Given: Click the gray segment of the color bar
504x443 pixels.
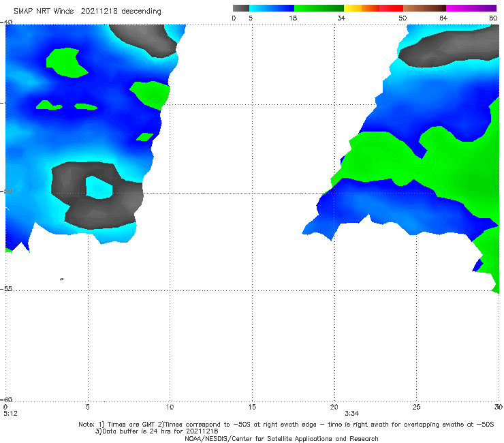Looking at the screenshot, I should [241, 8].
